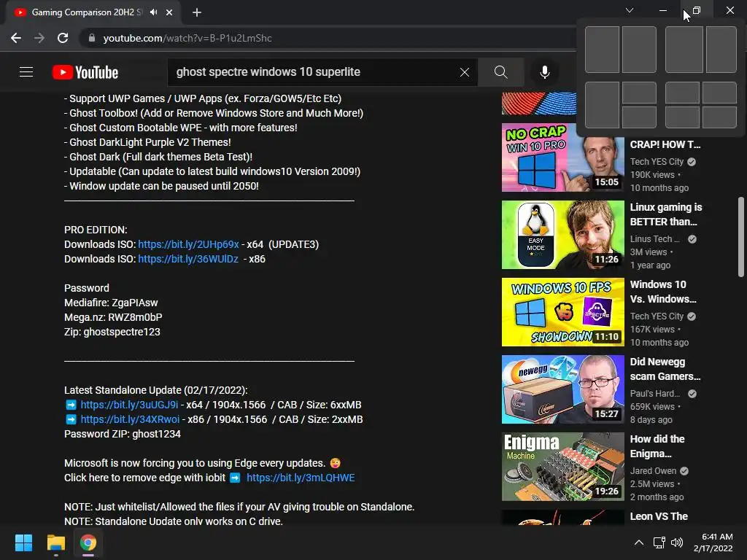The image size is (747, 560).
Task: Click the browser back arrow
Action: coord(16,38)
